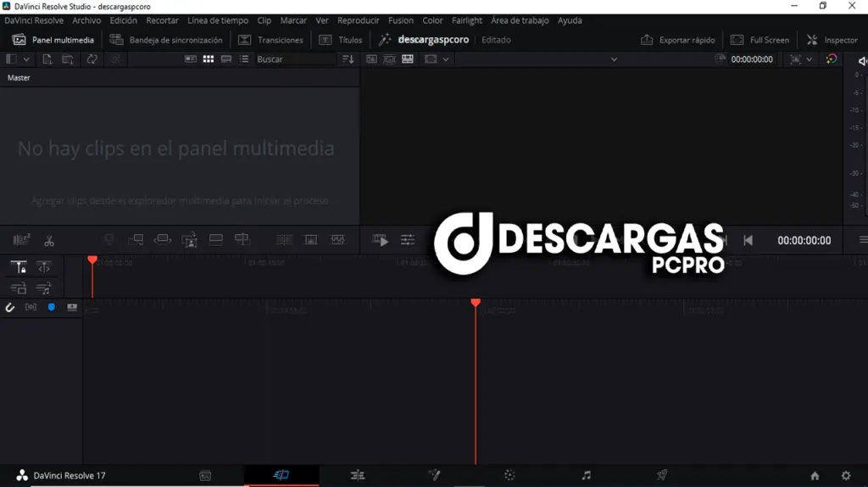The width and height of the screenshot is (868, 487).
Task: Click the Import Media file icon
Action: point(47,59)
